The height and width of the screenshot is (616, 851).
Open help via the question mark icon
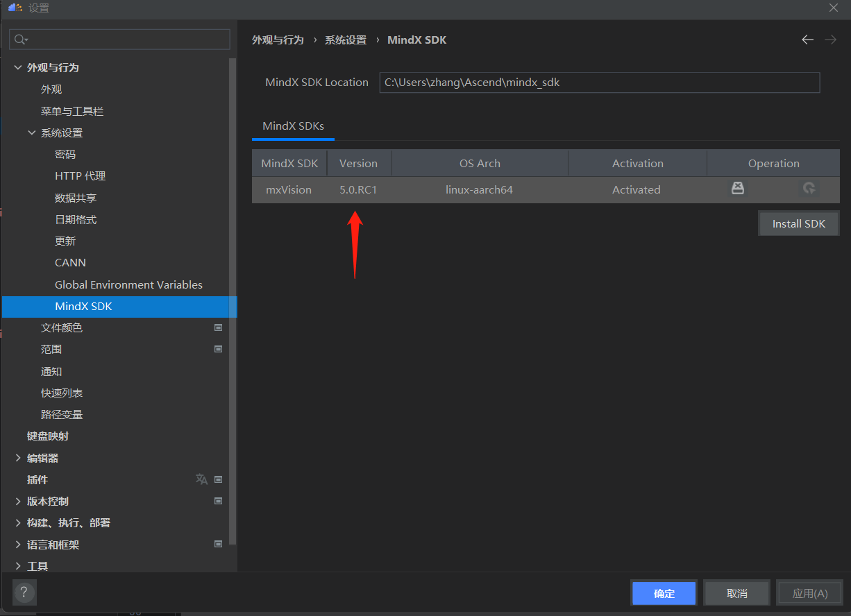click(x=24, y=592)
